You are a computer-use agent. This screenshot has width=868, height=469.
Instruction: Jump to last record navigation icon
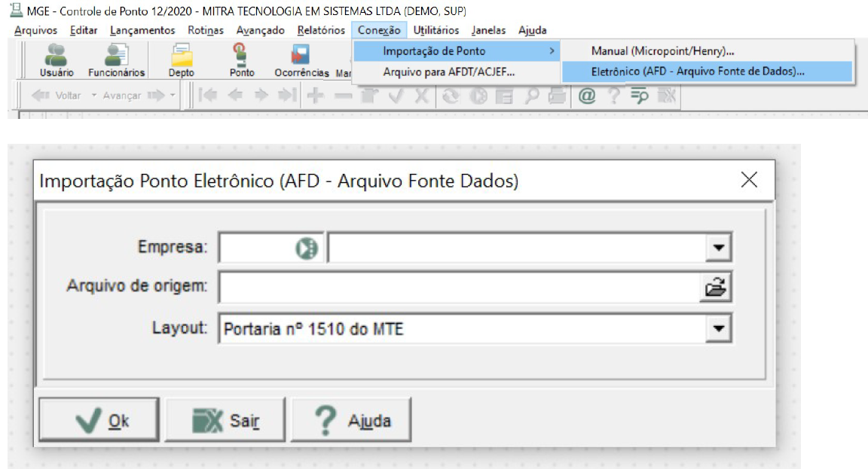(x=287, y=96)
